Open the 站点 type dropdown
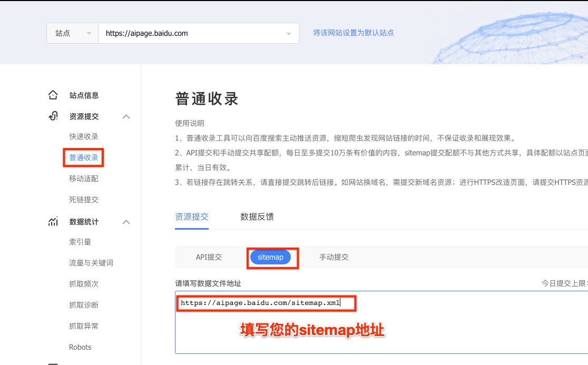The height and width of the screenshot is (365, 588). tap(72, 33)
